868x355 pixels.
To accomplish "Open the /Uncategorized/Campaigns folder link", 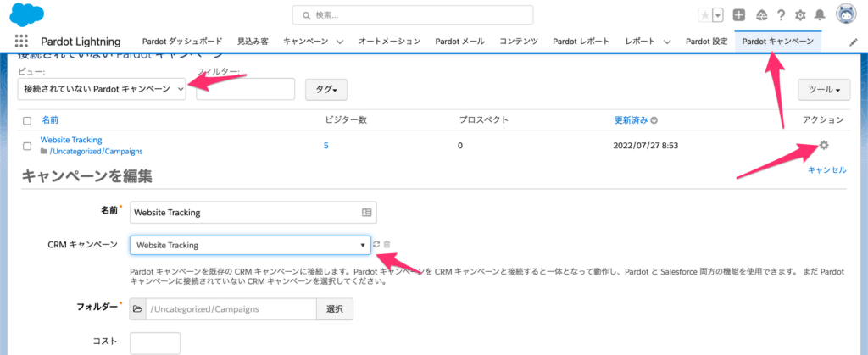I will (x=96, y=151).
